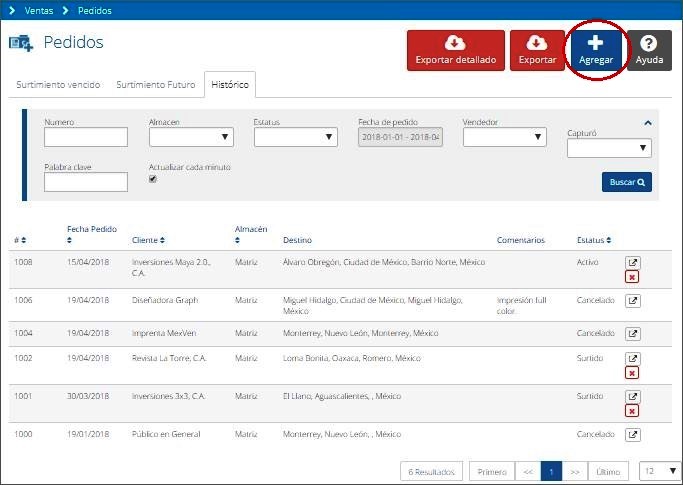Click the Fecha de pedido date field
This screenshot has height=485, width=683.
tap(400, 137)
